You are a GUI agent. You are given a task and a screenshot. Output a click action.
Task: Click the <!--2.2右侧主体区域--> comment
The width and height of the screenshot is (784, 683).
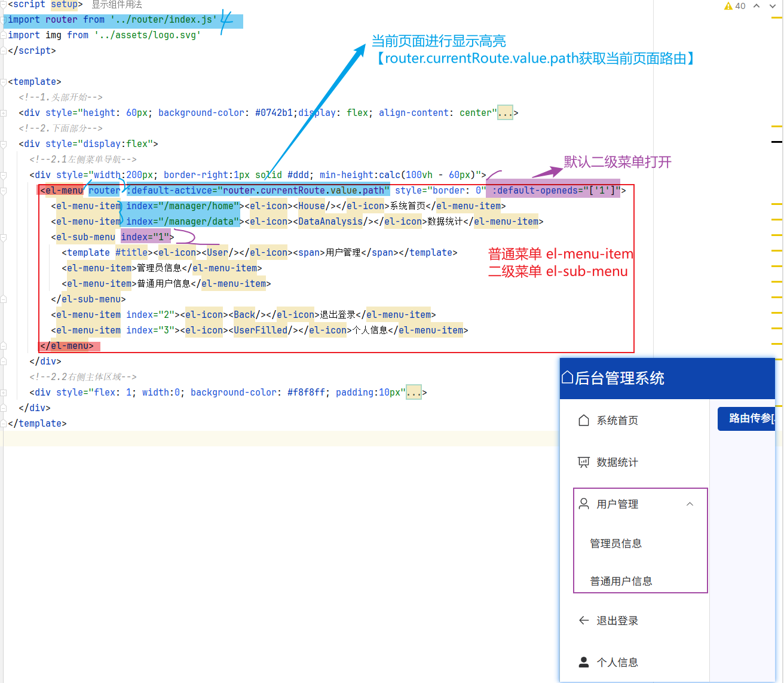pos(83,377)
